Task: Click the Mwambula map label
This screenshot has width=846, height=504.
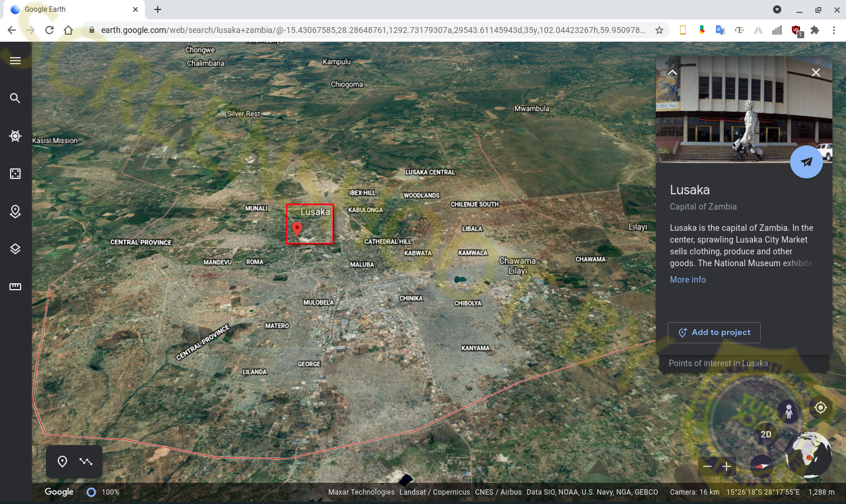Action: (532, 109)
